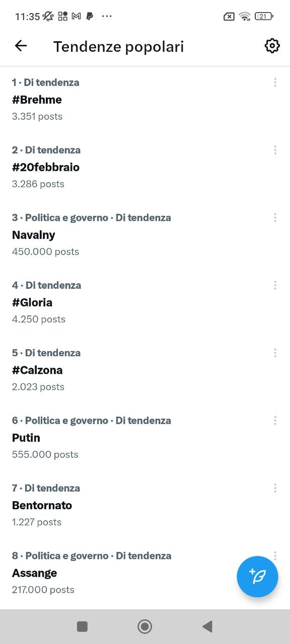Viewport: 290px width, 644px height.
Task: Open the compose post button
Action: click(x=257, y=577)
